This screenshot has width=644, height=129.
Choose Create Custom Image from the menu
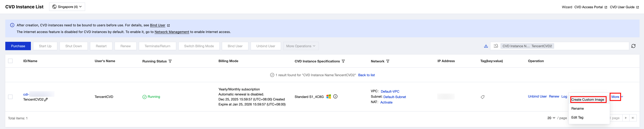tap(588, 100)
